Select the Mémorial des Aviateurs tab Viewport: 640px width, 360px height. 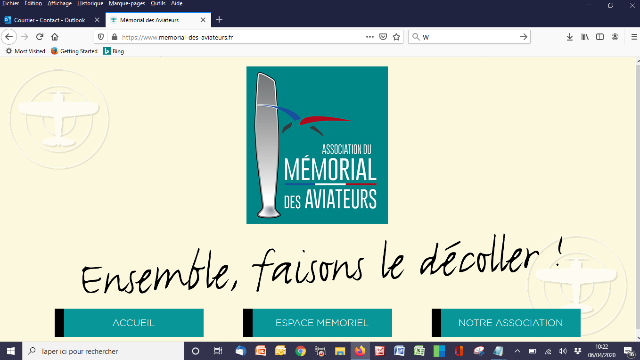coord(158,20)
